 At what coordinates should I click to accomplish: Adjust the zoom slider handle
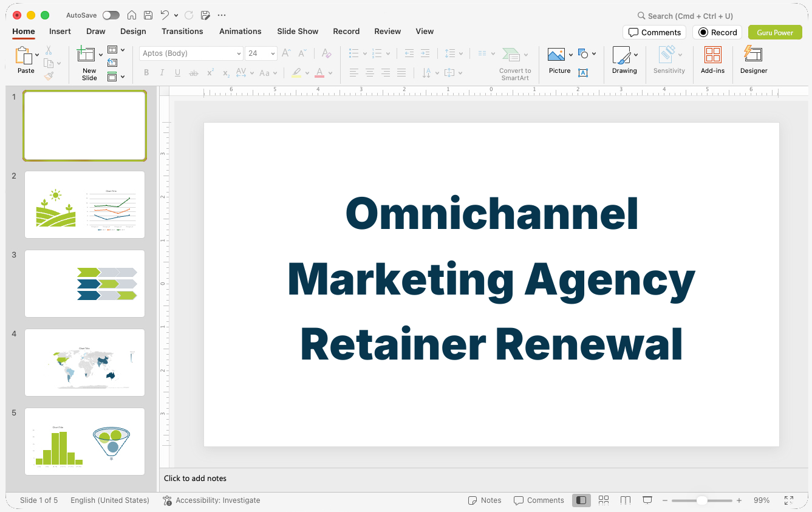(x=701, y=500)
